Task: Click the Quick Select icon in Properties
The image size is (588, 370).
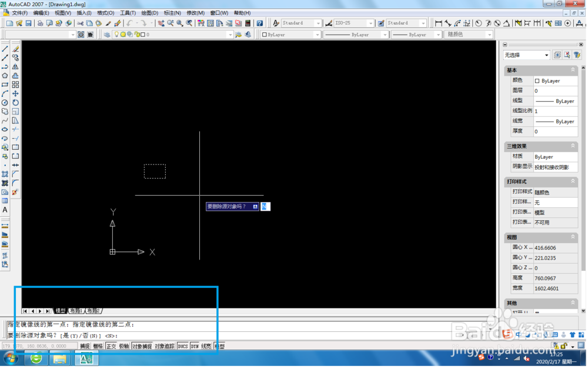Action: [577, 55]
